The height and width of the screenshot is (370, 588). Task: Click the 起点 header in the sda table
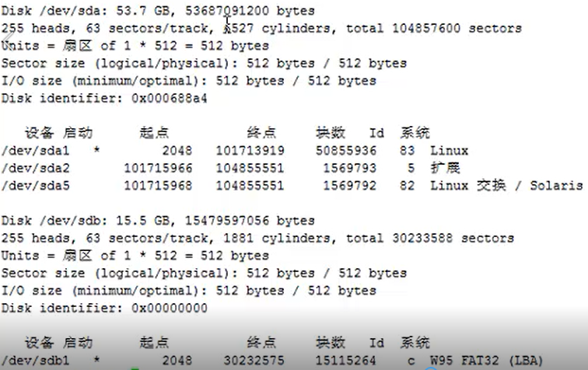[x=154, y=133]
